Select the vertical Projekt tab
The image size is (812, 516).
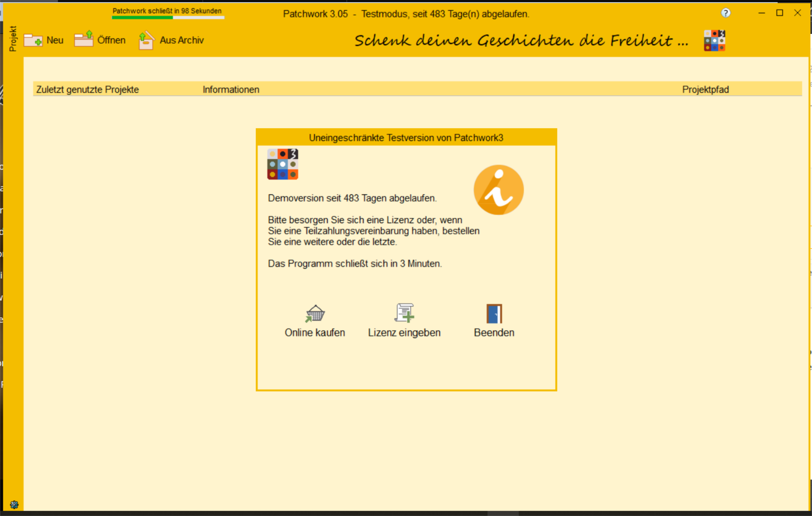click(x=13, y=39)
